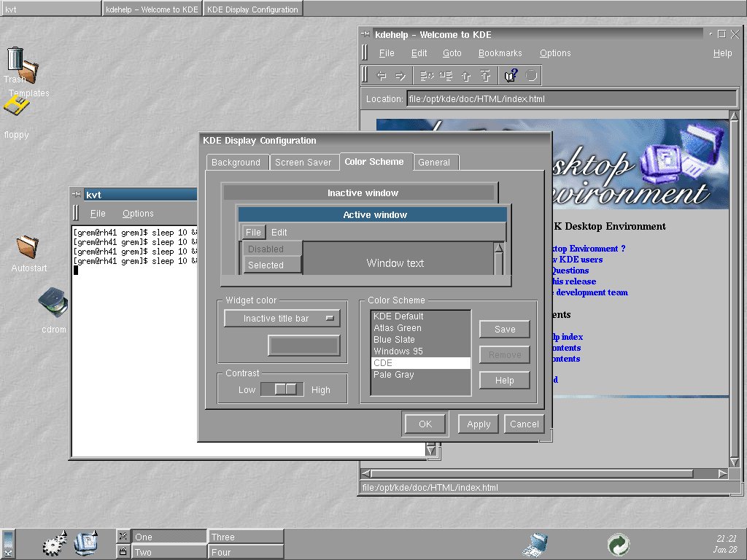Open help contents book icon in kdehelp
The width and height of the screenshot is (747, 560).
[x=511, y=76]
